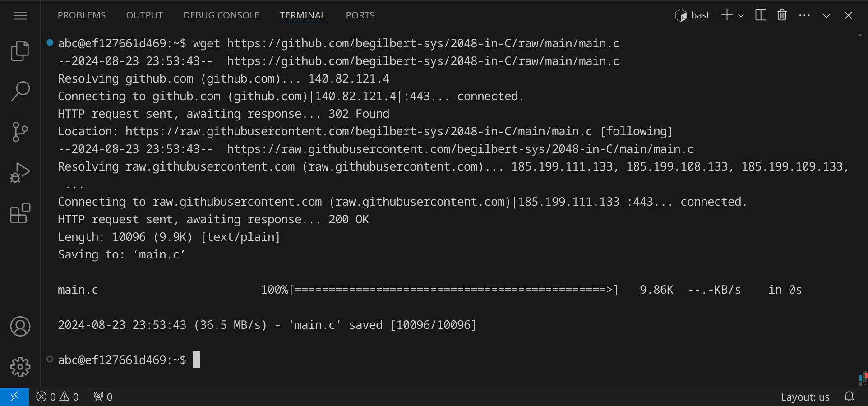Switch to the OUTPUT tab

click(x=144, y=15)
